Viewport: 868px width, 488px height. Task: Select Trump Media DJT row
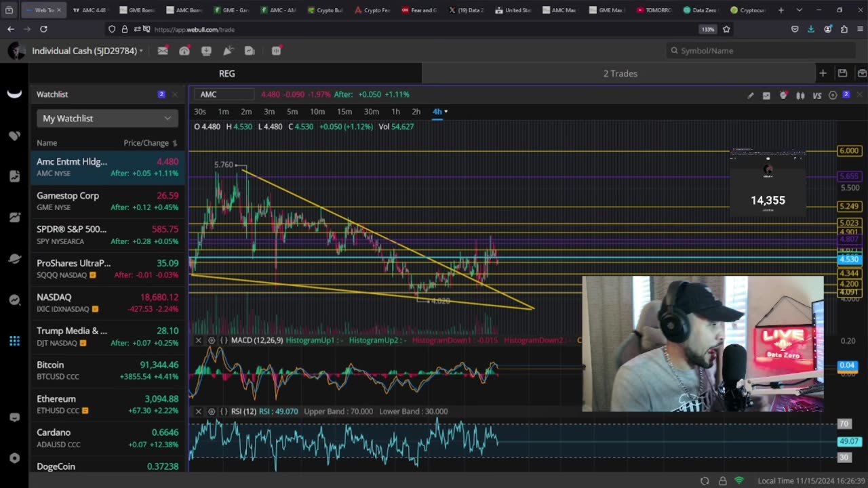(107, 337)
